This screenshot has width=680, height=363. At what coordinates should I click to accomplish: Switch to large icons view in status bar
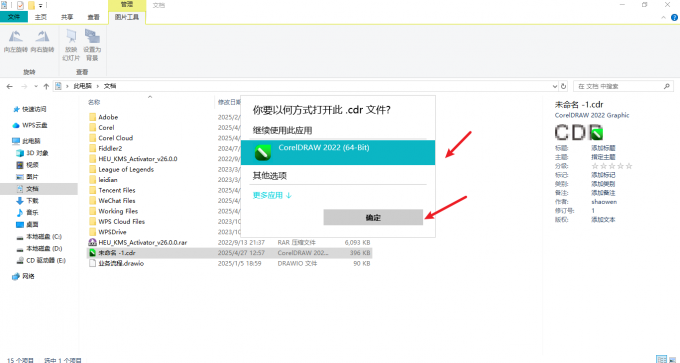point(672,359)
